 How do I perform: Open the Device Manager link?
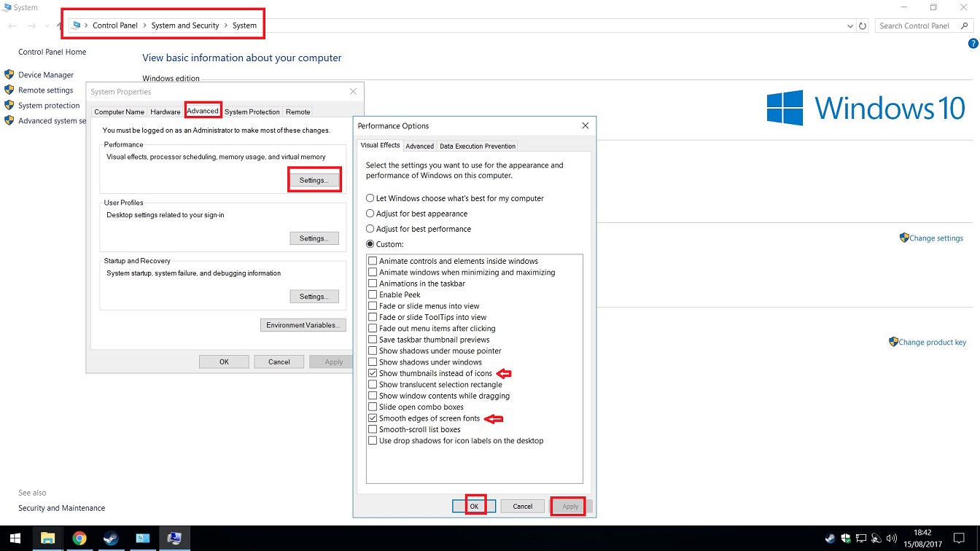tap(46, 74)
